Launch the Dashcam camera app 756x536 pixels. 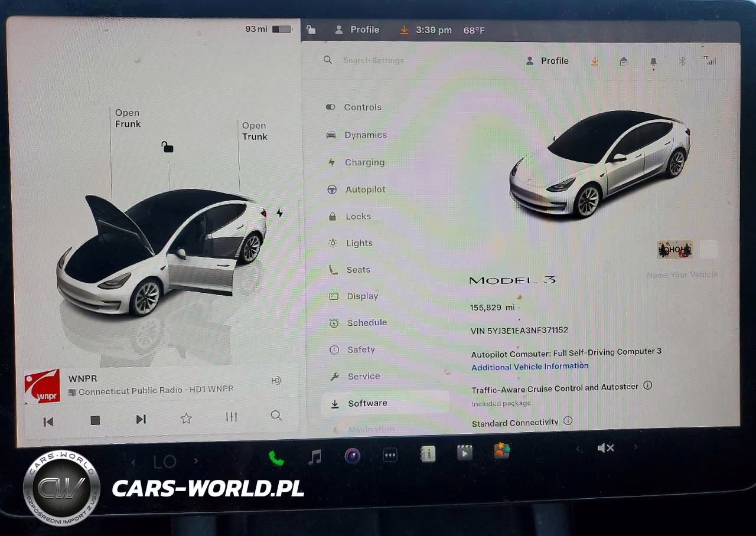pyautogui.click(x=353, y=456)
